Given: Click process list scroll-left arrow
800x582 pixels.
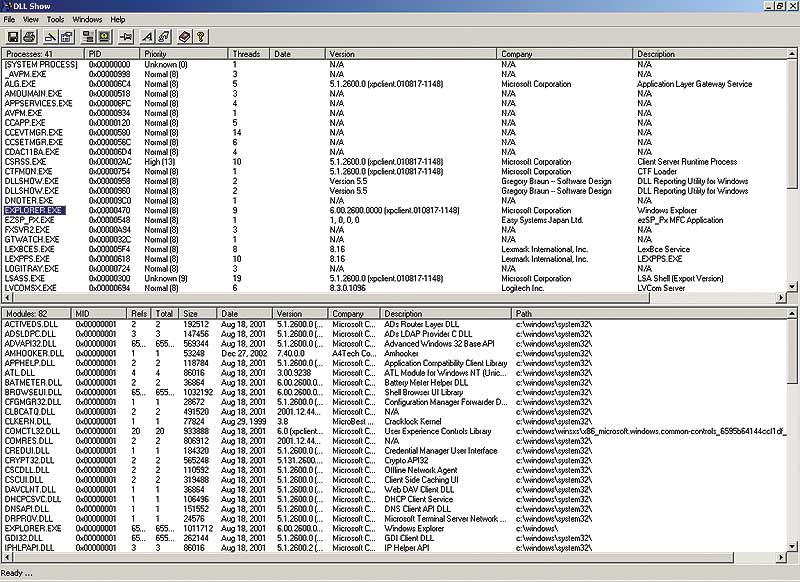Looking at the screenshot, I should tap(7, 297).
